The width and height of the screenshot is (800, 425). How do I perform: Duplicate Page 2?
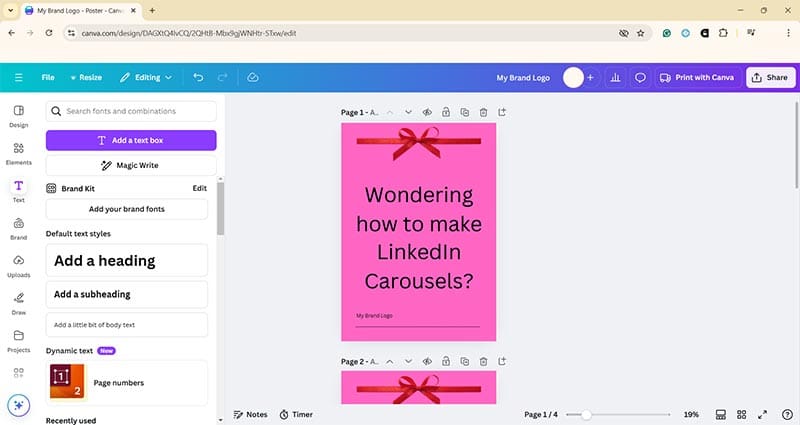[464, 361]
